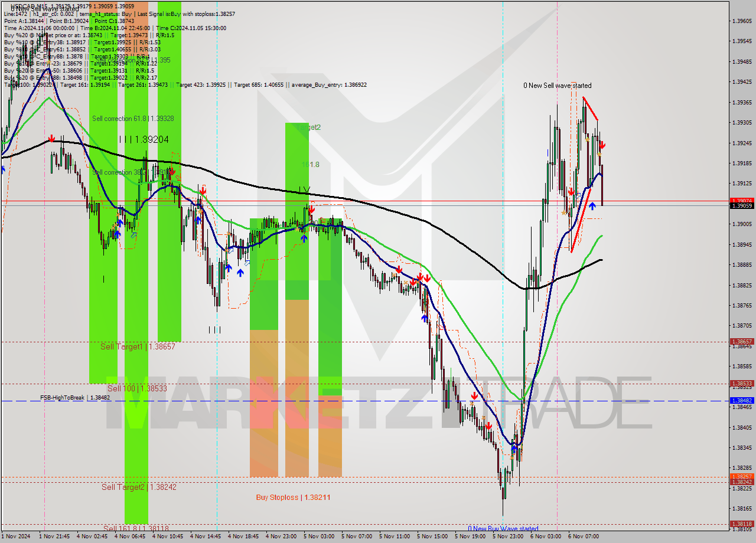Click the '6 Nov 03:00' time axis label
Screen dimensions: 756x543
click(x=546, y=537)
